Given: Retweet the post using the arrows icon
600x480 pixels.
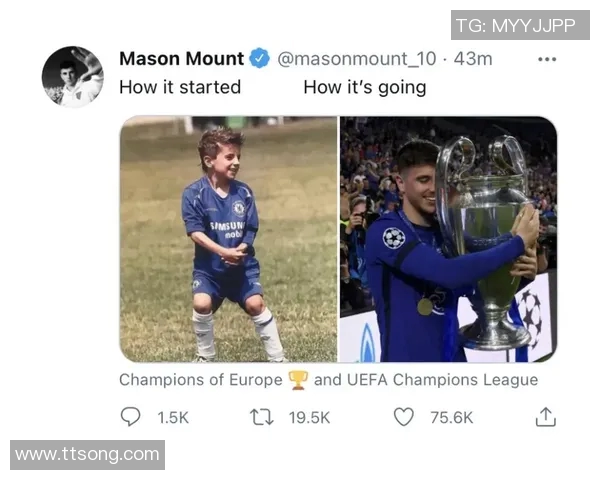Looking at the screenshot, I should coord(263,417).
